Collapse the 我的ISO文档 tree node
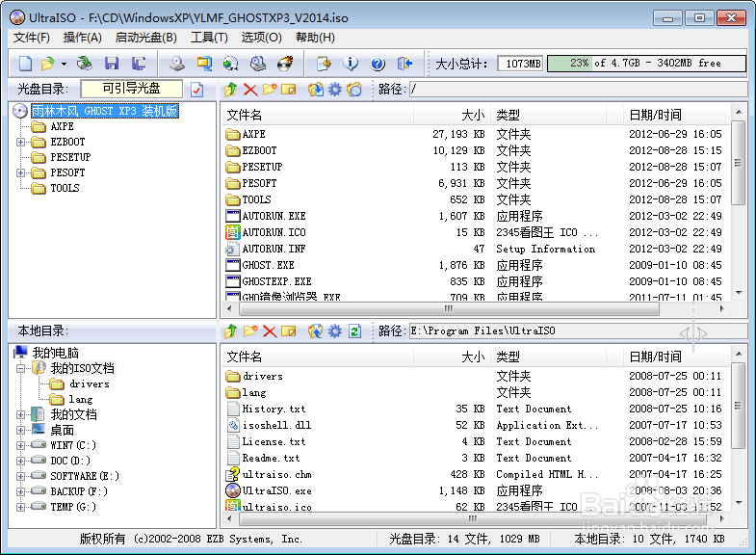 [x=21, y=368]
